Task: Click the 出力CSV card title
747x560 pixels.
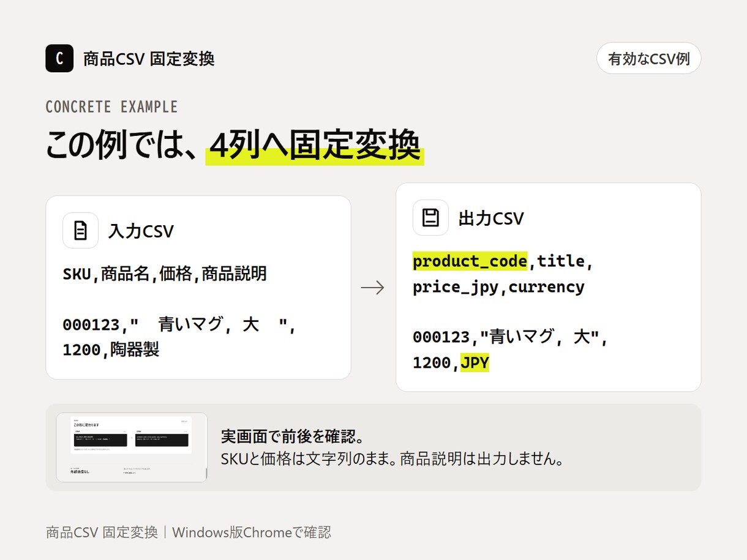Action: point(491,218)
